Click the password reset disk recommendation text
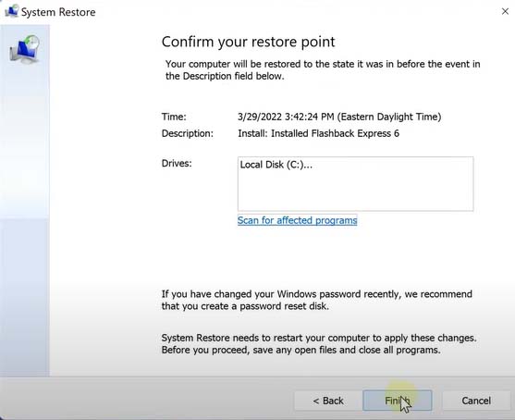 click(316, 300)
